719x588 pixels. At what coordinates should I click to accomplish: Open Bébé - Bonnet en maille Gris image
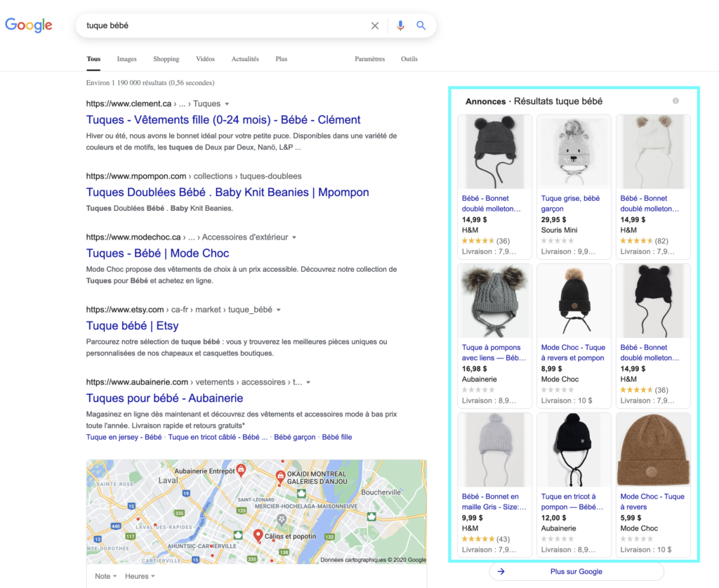(x=495, y=450)
